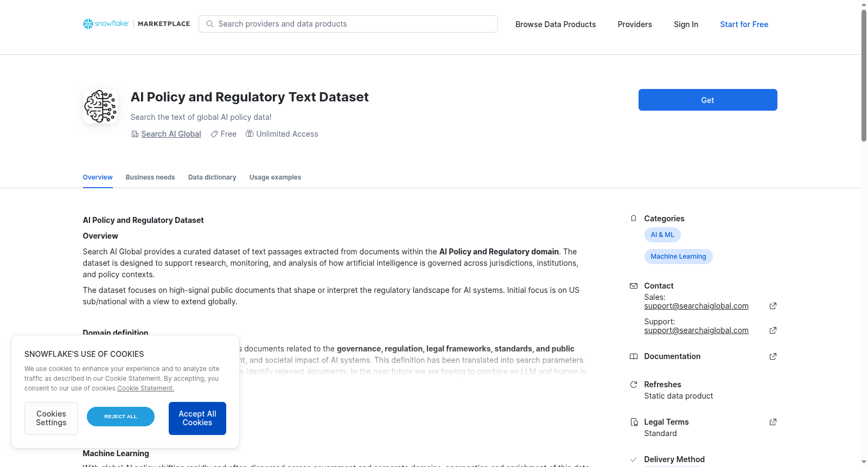
Task: Click the Sales support email link
Action: (696, 306)
